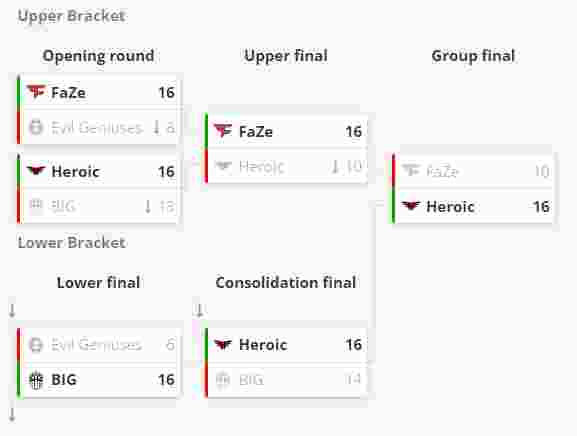Open Evil Geniuses team in Lower final
Screen dimensions: 577x436
click(x=96, y=345)
